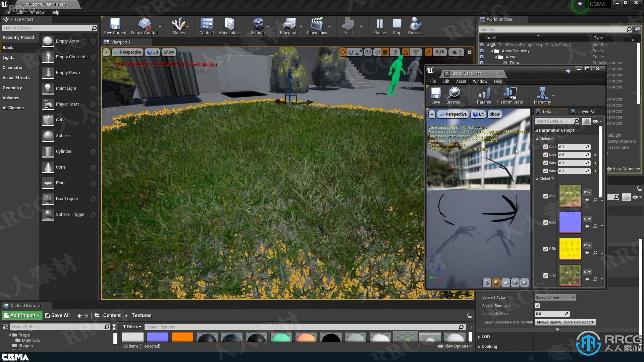Select sphere preview shape in material preview
This screenshot has width=644, height=362.
pos(496,283)
